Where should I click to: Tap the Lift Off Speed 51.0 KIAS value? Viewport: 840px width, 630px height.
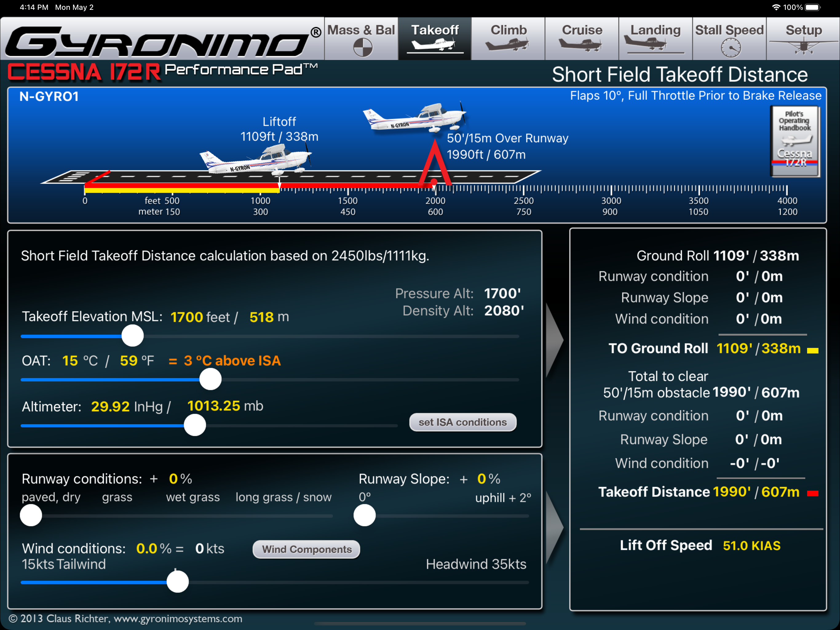[x=751, y=546]
